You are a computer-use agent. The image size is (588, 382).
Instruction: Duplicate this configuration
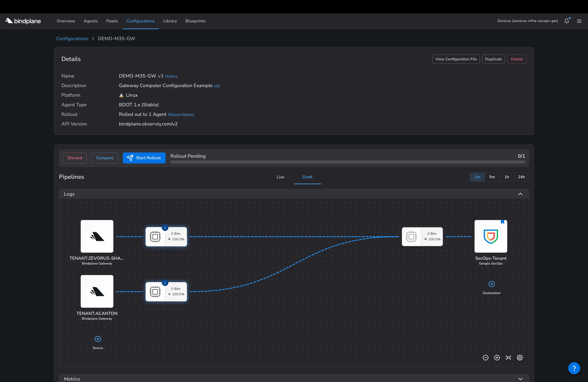pos(493,59)
